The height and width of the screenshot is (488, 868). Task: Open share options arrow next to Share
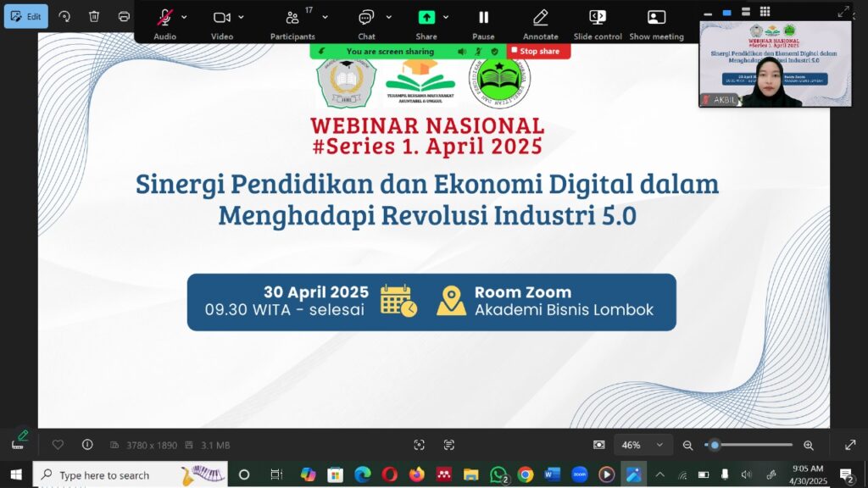tap(446, 17)
